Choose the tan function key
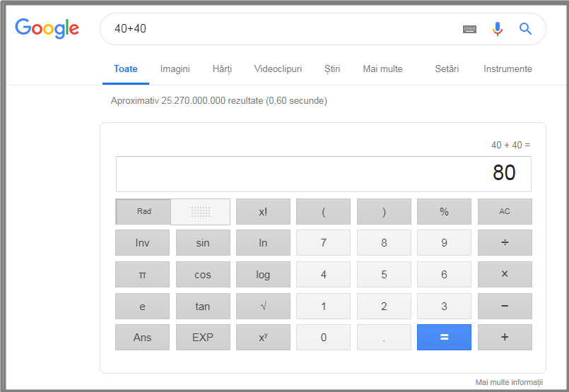This screenshot has width=569, height=392. coord(203,306)
